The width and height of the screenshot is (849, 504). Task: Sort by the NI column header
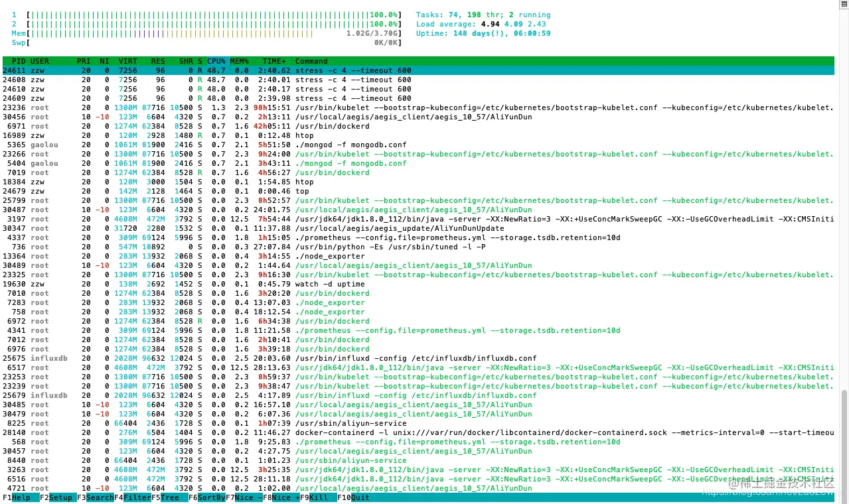click(104, 61)
